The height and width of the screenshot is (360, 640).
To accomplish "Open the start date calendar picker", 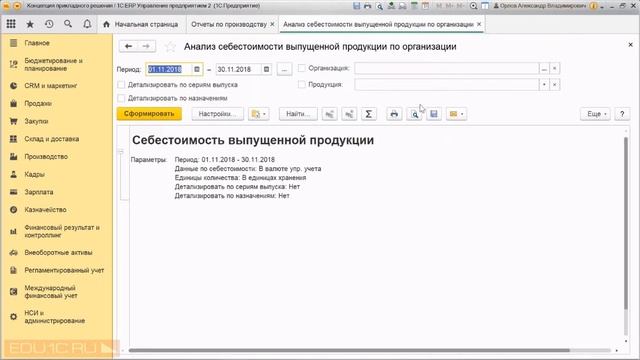I will tap(197, 69).
